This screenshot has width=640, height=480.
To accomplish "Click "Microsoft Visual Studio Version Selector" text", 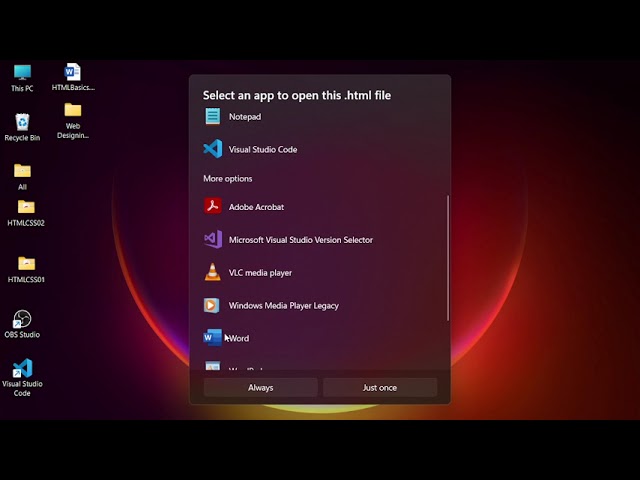I will 301,240.
